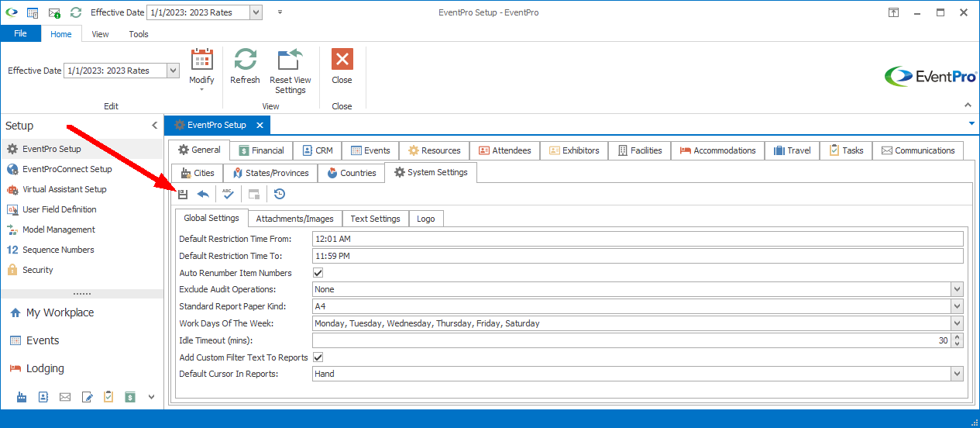
Task: Click the greyed window layout toolbar icon
Action: 254,194
